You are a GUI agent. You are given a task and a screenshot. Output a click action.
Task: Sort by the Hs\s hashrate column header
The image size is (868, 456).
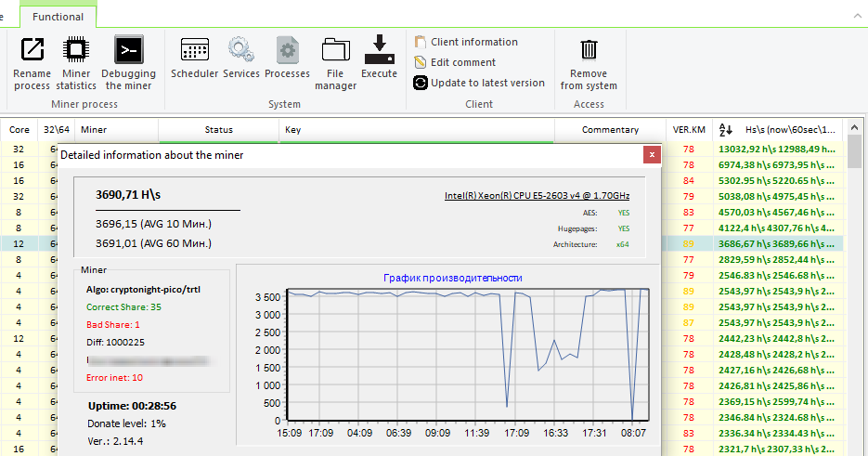pos(777,130)
